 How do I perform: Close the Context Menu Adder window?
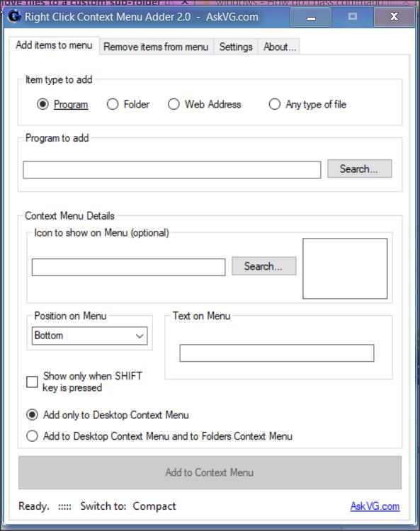[x=395, y=17]
